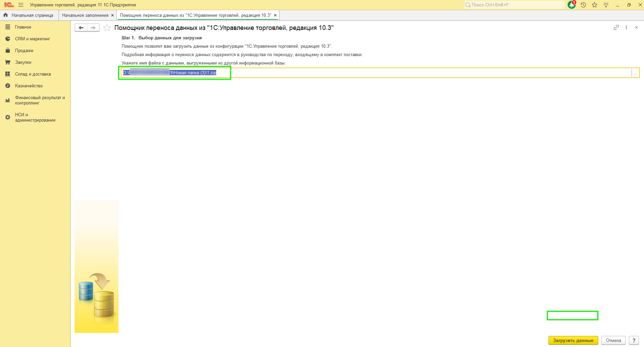
Task: Open history clock icon
Action: 583,5
